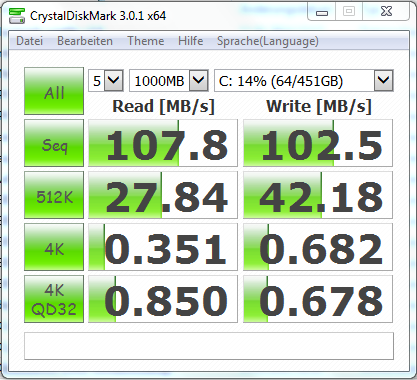Close the CrystalDiskMark window

point(387,12)
